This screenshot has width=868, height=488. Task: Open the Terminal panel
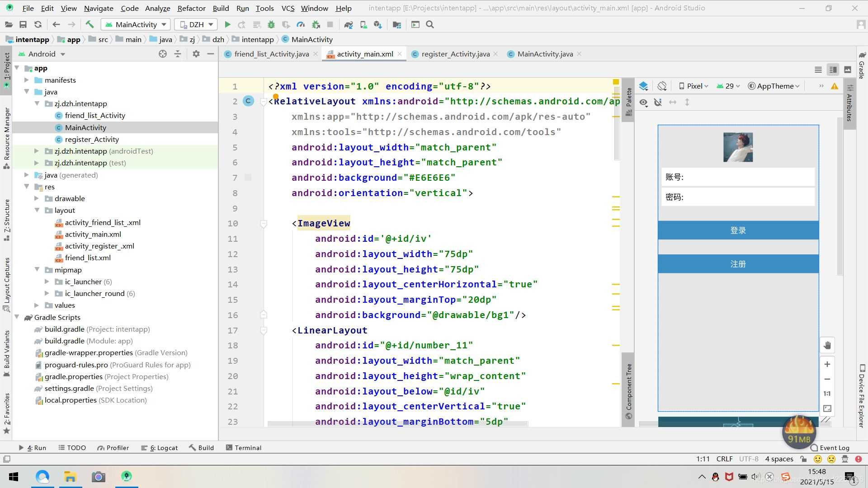click(x=248, y=447)
